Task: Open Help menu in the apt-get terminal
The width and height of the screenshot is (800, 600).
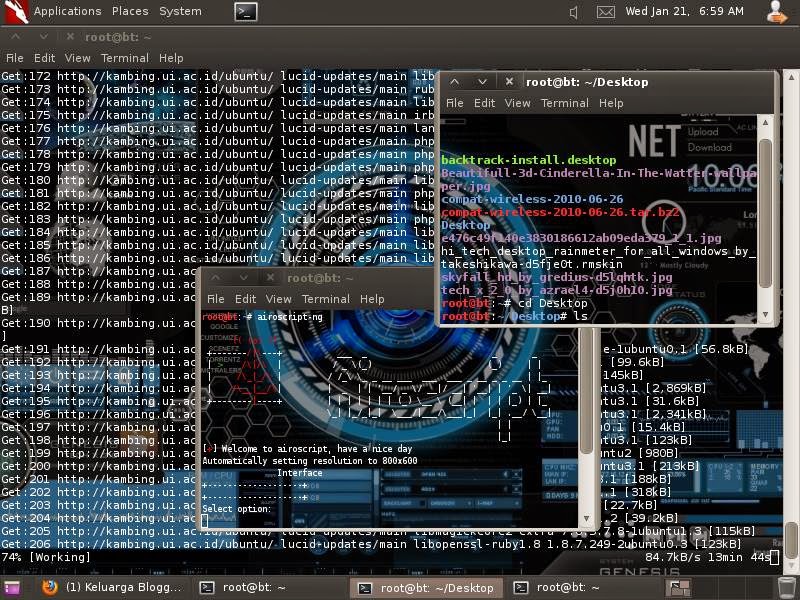Action: point(171,58)
